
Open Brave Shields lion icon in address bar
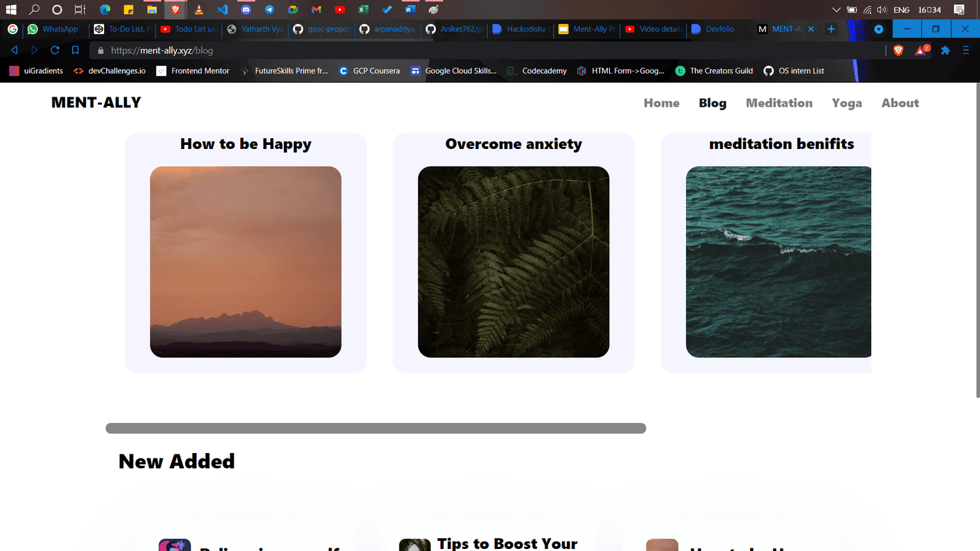[898, 50]
